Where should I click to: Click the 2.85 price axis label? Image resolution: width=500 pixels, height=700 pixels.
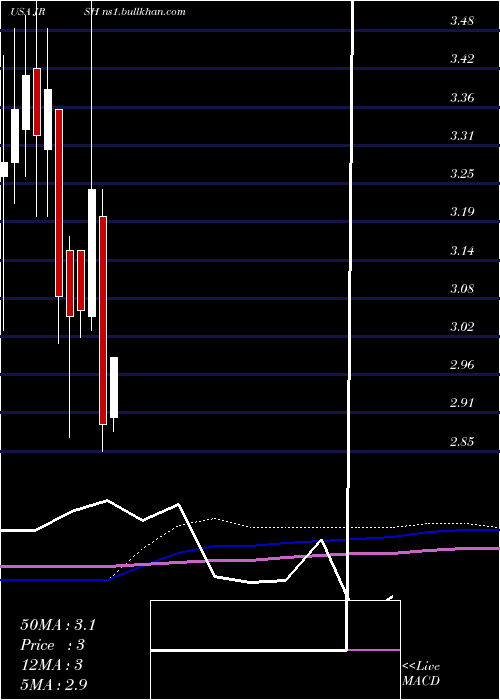pyautogui.click(x=462, y=442)
